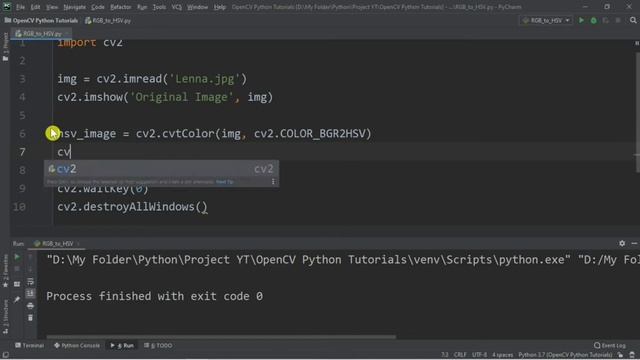Click the inspector icon at status bar end
The width and height of the screenshot is (640, 360).
pyautogui.click(x=632, y=355)
